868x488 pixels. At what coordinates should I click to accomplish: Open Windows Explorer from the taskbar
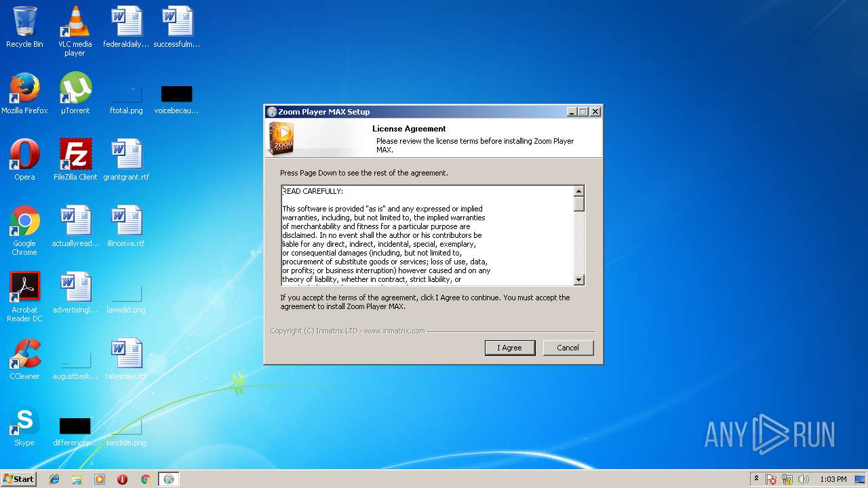77,479
